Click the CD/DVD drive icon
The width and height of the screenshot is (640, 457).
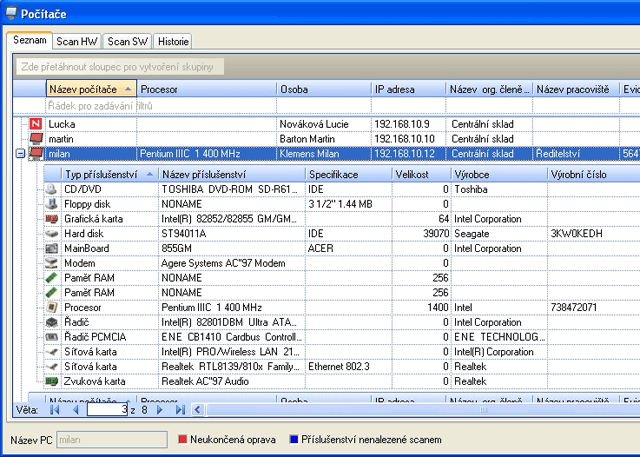point(51,189)
